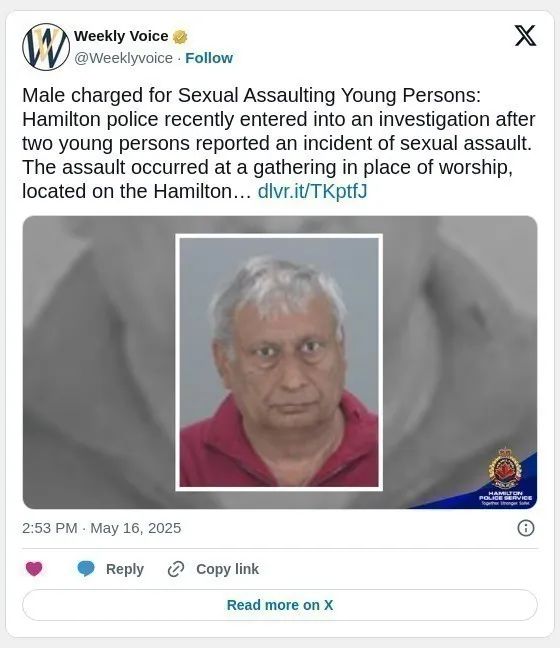560x648 pixels.
Task: Click the Hamilton Police Service text under the crest
Action: pyautogui.click(x=505, y=496)
